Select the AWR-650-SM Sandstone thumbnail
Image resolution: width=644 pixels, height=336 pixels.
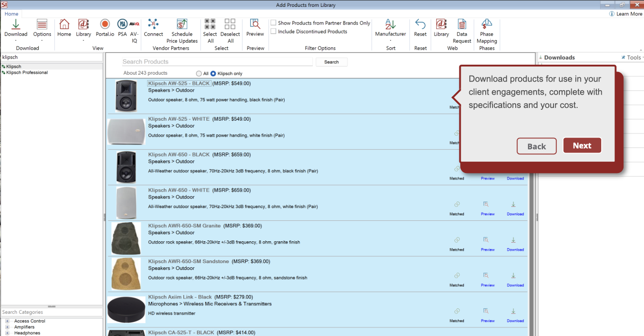(x=126, y=274)
